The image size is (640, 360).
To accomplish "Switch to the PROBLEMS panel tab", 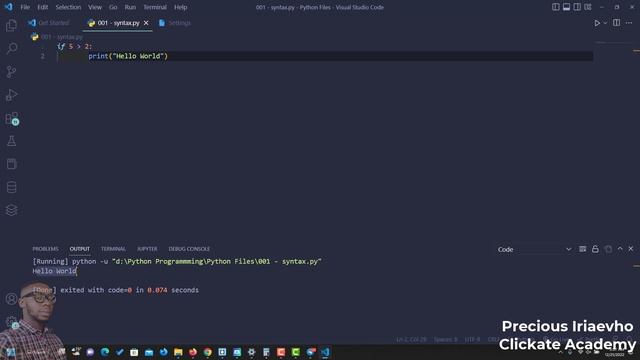I will 45,249.
